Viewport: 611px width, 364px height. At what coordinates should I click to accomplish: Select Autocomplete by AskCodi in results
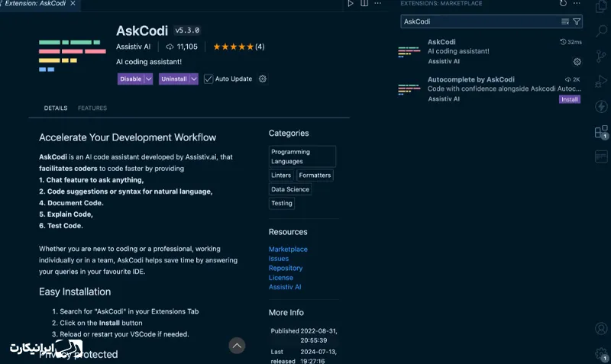[490, 89]
